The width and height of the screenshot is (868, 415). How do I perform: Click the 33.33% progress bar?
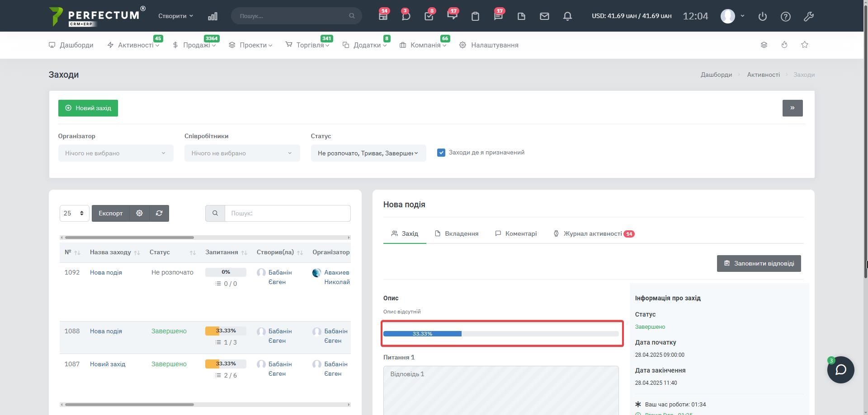coord(501,334)
